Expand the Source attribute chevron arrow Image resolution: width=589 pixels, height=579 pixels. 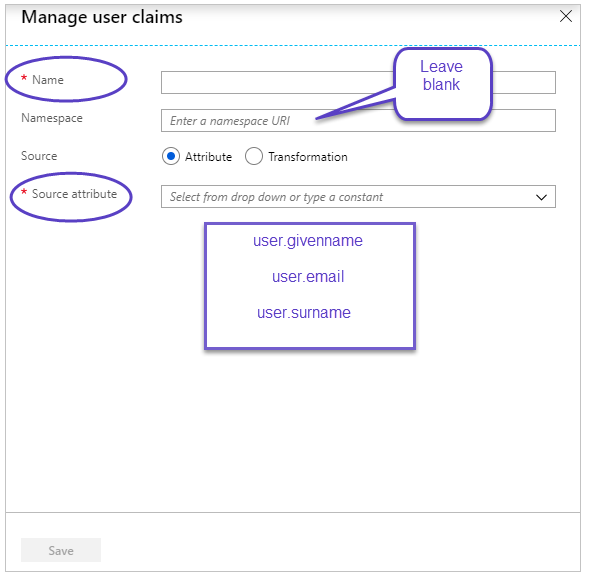click(x=541, y=197)
